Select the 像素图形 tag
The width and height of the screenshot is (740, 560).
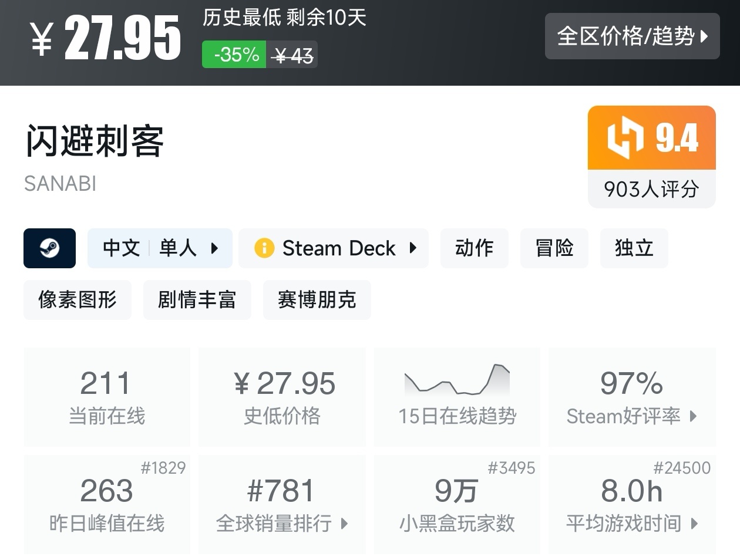tap(78, 300)
